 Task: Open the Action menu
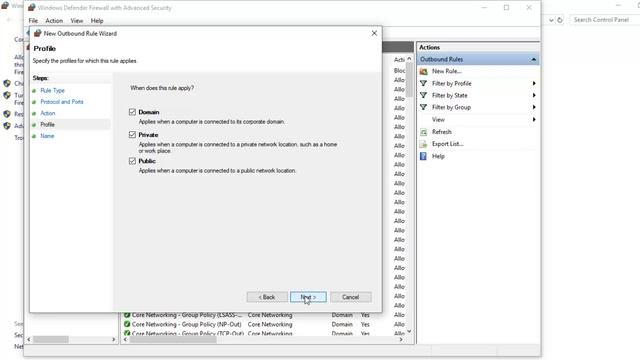point(54,20)
